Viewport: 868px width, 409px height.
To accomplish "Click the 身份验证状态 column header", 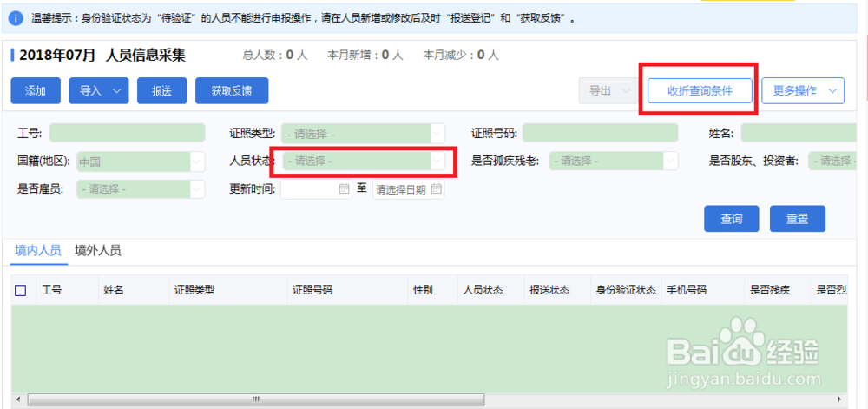I will (x=626, y=290).
